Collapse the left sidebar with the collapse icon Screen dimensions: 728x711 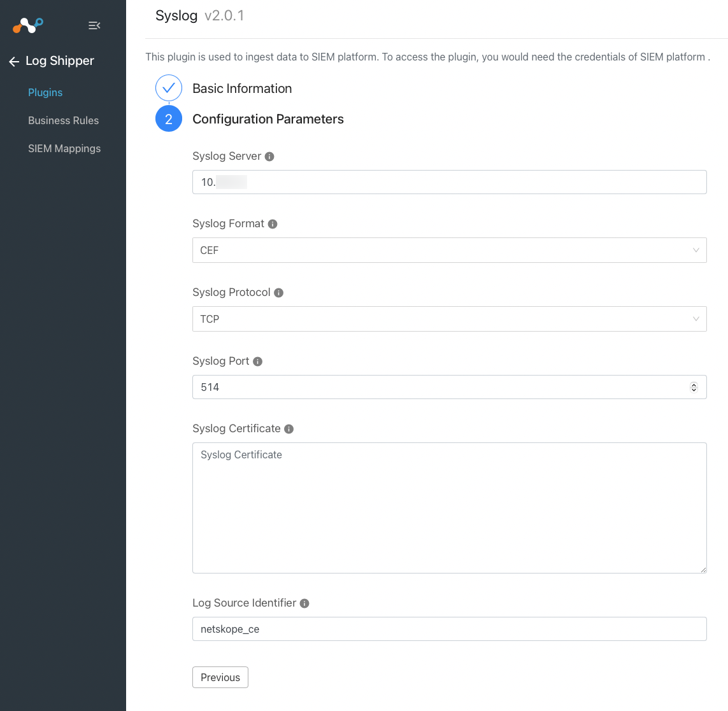tap(94, 25)
